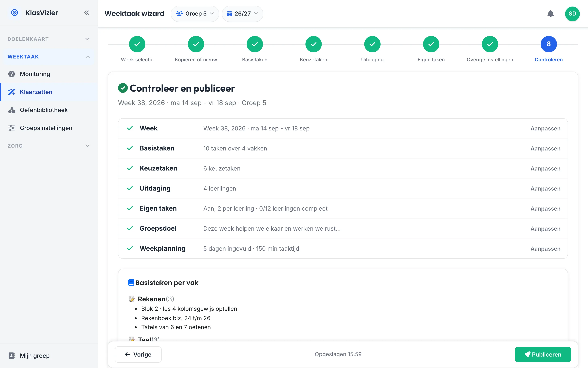Open Mijn groep at sidebar bottom
Image resolution: width=588 pixels, height=368 pixels.
(x=49, y=356)
